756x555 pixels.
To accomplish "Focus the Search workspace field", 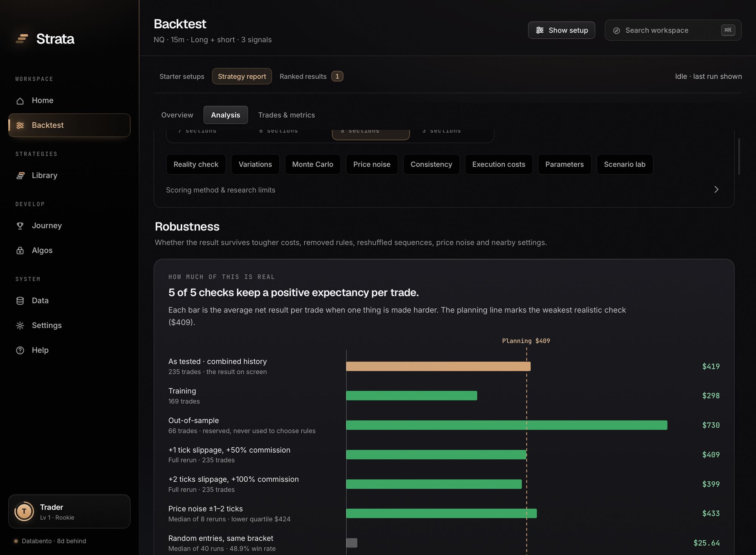I will [673, 30].
